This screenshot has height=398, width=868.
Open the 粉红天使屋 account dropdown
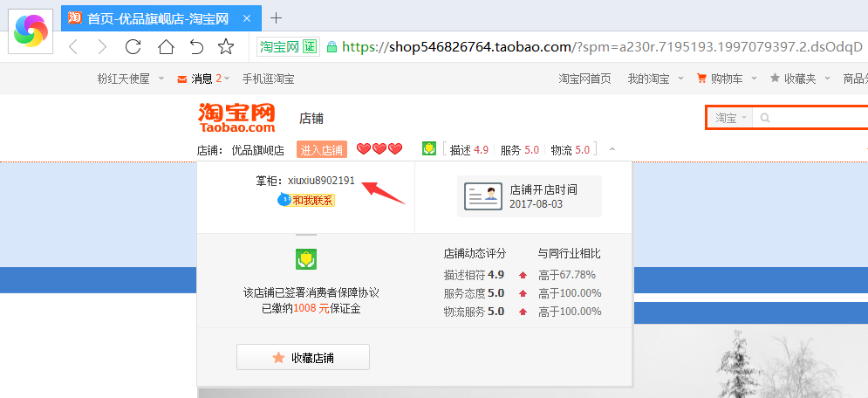coord(131,79)
